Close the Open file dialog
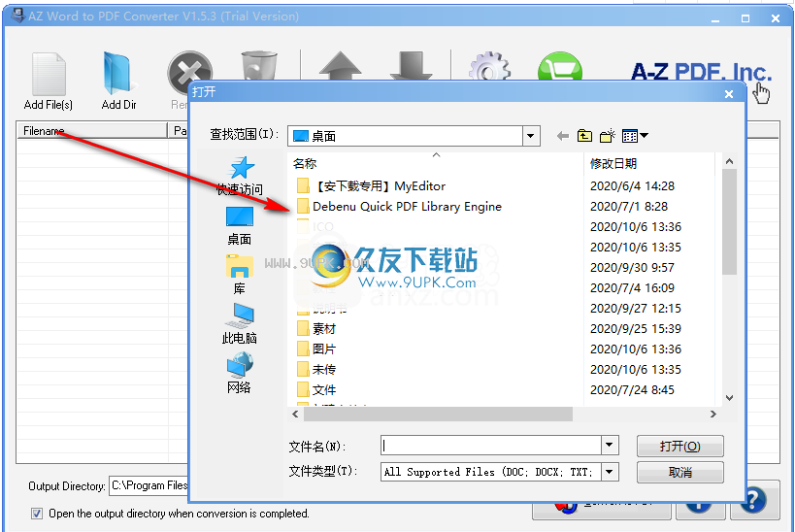795x532 pixels. tap(729, 94)
